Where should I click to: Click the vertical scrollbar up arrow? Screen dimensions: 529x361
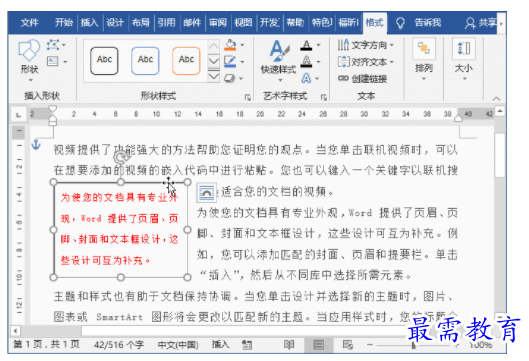pos(500,111)
